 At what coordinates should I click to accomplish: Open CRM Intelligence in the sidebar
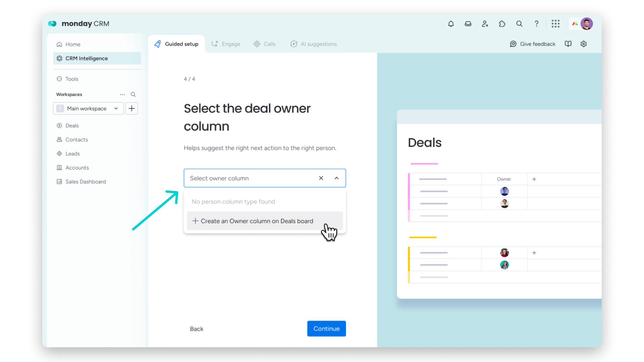(x=97, y=58)
